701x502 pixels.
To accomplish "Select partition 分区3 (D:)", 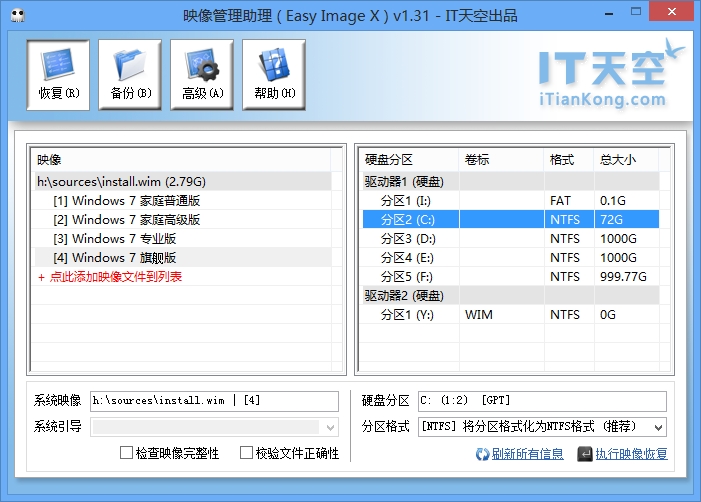I will (x=511, y=239).
